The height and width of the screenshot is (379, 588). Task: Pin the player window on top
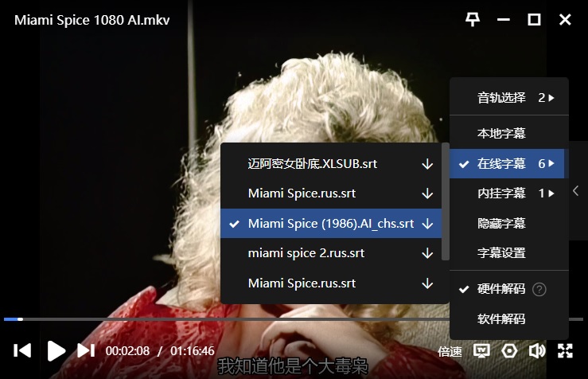(473, 20)
